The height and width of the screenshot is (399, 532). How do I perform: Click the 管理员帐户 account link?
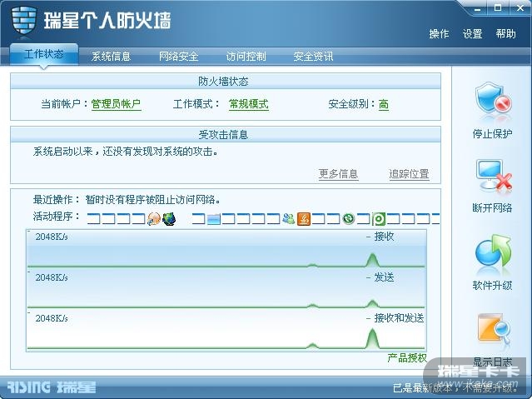pos(116,104)
